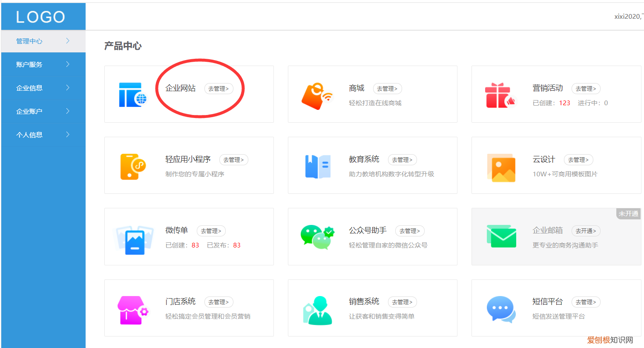
Task: Click 去开通 link for 企业邮箱
Action: coord(586,230)
